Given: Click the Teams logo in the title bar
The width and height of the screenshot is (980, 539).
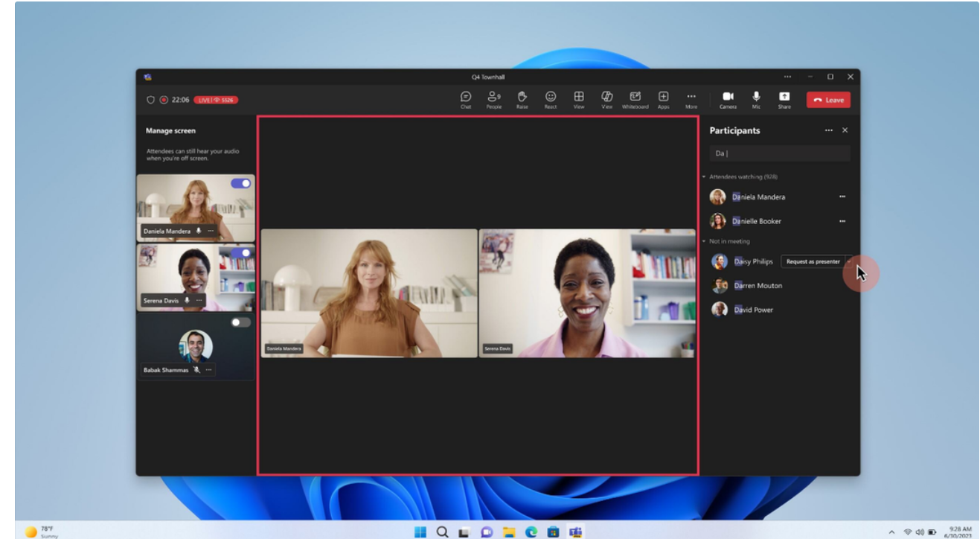Looking at the screenshot, I should click(148, 77).
